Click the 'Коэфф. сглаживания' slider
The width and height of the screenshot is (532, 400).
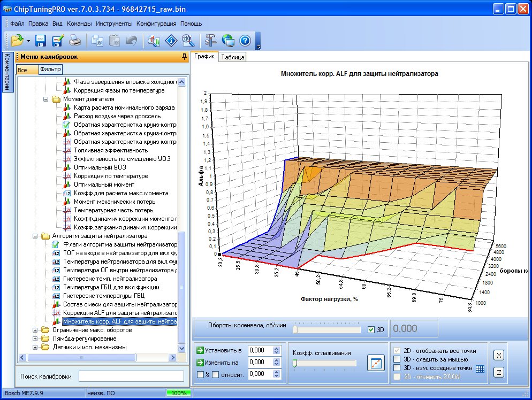point(324,363)
